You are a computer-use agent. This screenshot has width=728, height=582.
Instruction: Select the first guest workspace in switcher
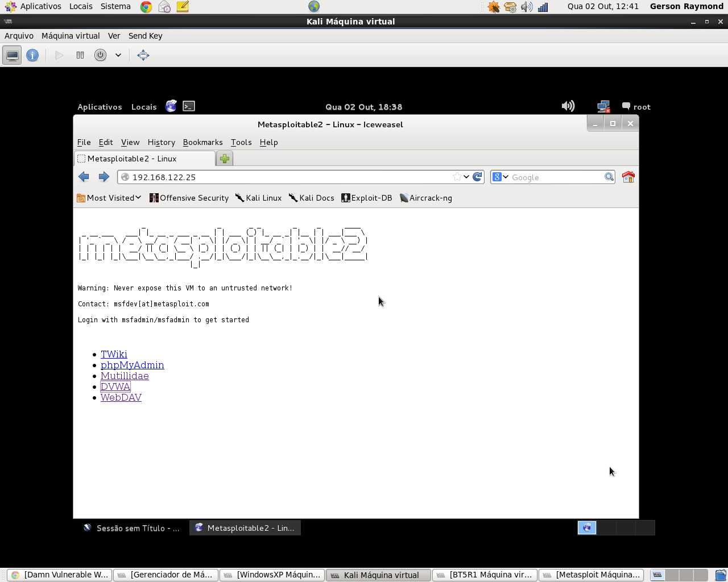click(x=587, y=528)
